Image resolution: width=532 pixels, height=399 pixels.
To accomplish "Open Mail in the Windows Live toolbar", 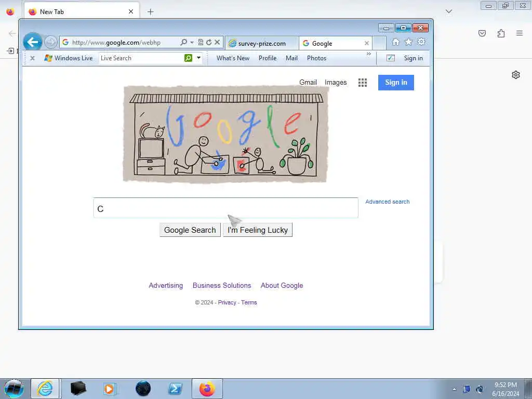I will [291, 58].
